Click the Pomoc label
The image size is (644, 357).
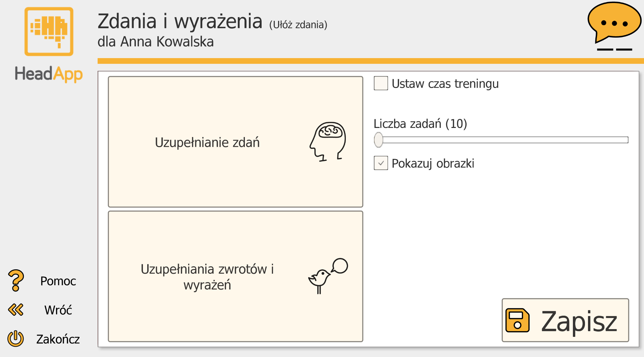(58, 281)
